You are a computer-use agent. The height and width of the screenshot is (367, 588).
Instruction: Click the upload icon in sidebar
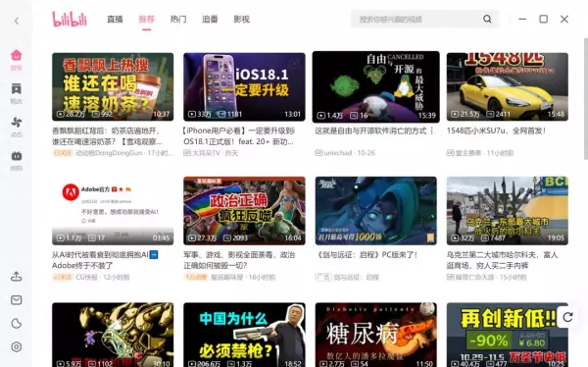click(16, 277)
